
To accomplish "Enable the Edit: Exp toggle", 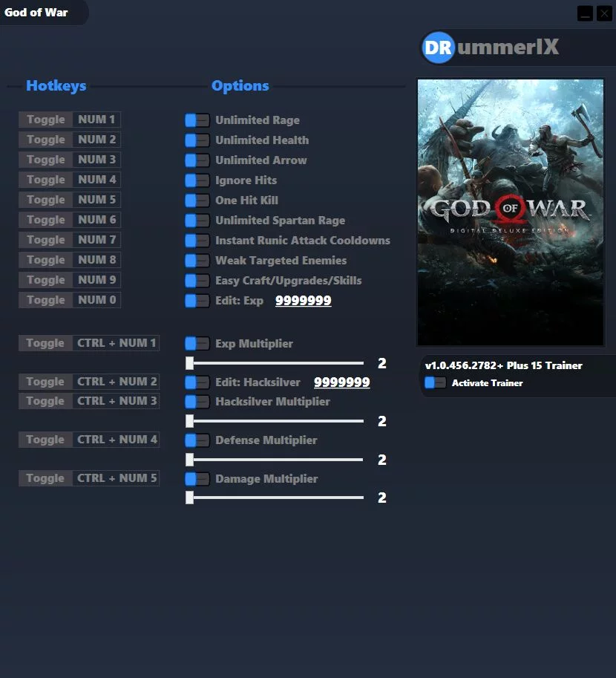I will (197, 301).
